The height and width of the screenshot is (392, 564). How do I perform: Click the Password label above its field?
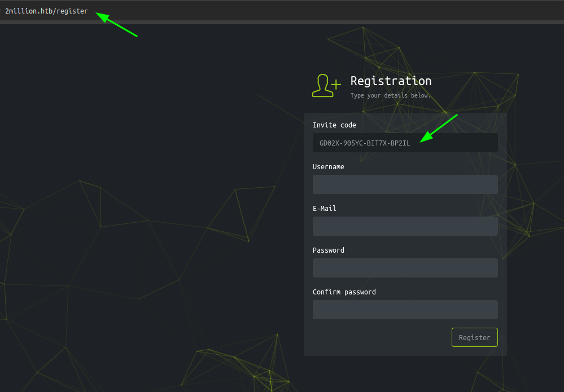[x=328, y=250]
